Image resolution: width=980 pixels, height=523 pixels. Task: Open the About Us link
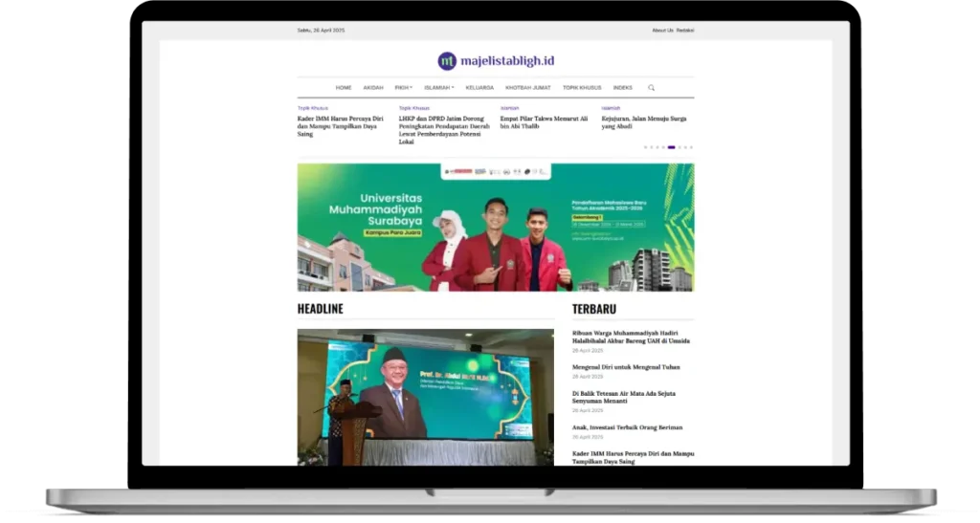tap(662, 31)
